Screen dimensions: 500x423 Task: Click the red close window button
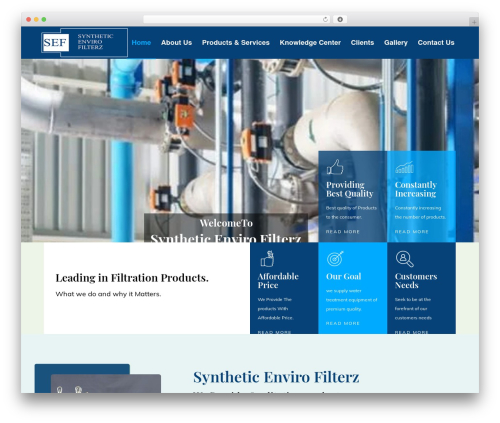(x=29, y=19)
